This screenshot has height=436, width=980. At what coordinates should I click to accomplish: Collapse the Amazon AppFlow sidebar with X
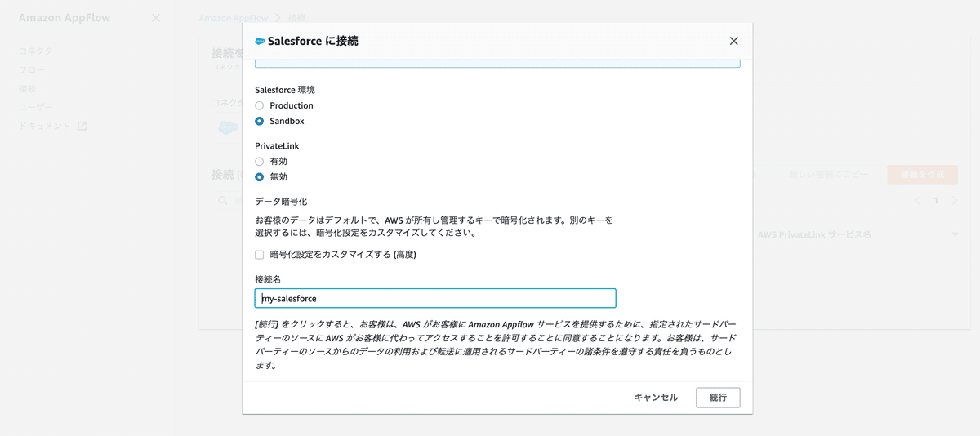pyautogui.click(x=157, y=17)
